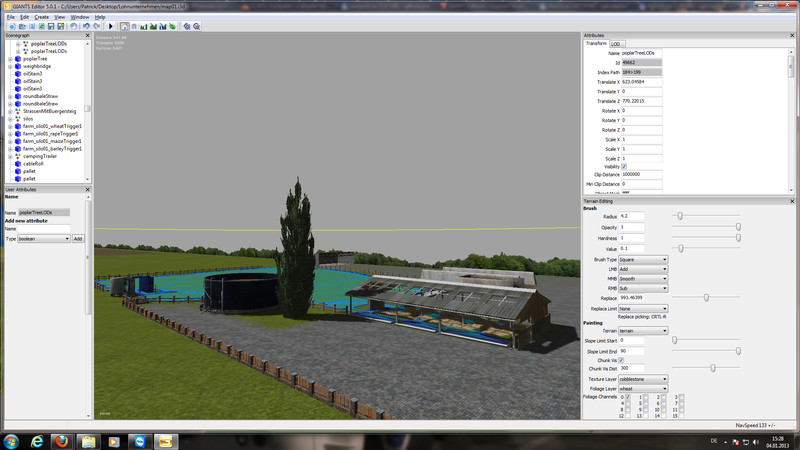Click the blue-green terrain detail icon
This screenshot has height=450, width=800.
(x=163, y=26)
